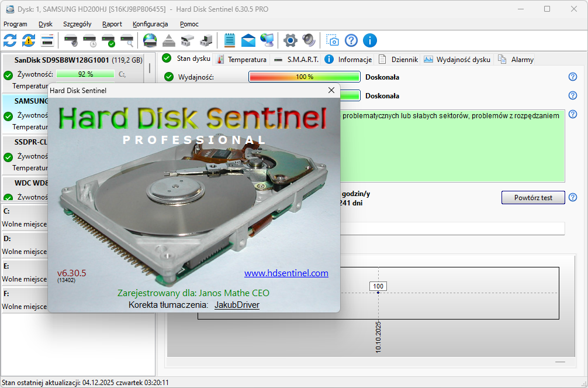Screen dimensions: 588x388
Task: Click the v6.30.5 version text in dialog
Action: tap(72, 273)
